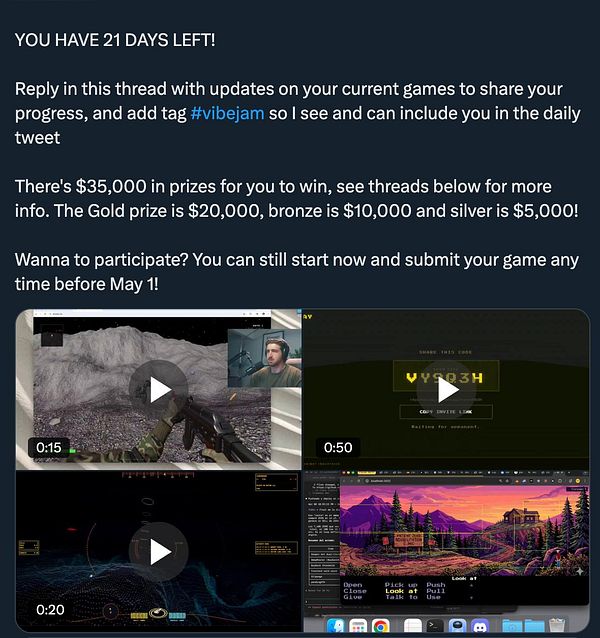Open Launchpad from the dock
The image size is (600, 638).
click(358, 627)
